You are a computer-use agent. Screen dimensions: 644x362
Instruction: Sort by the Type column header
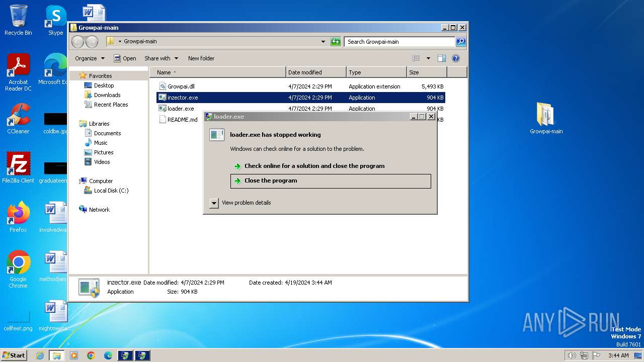pyautogui.click(x=376, y=72)
